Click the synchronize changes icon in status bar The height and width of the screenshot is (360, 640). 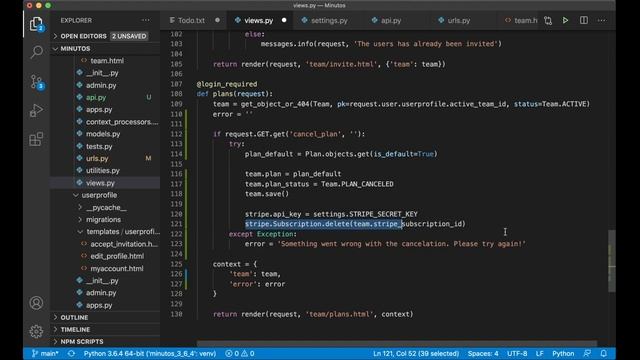(71, 353)
